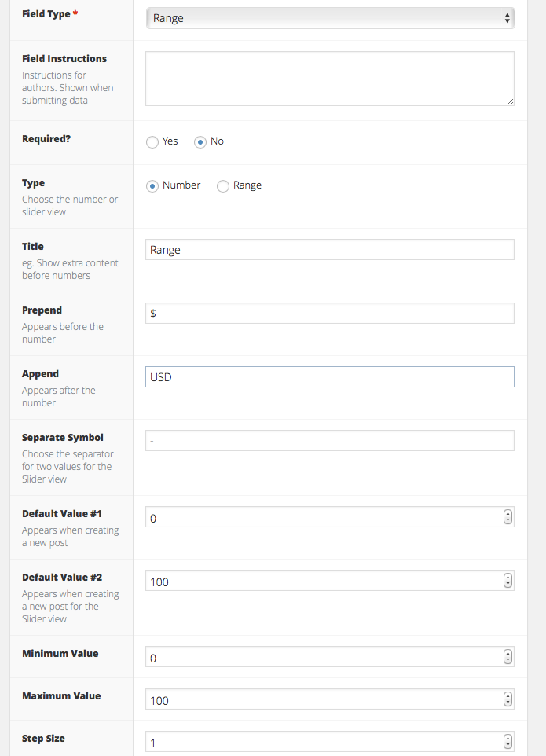Screen dimensions: 546x756
Task: Focus the Append field containing USD
Action: (x=330, y=377)
